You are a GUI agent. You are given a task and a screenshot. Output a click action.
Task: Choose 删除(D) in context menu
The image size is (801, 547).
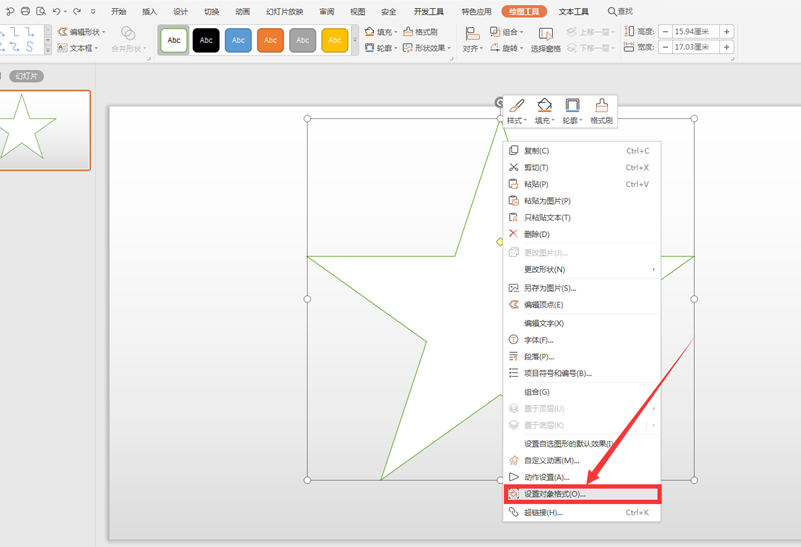pos(582,234)
